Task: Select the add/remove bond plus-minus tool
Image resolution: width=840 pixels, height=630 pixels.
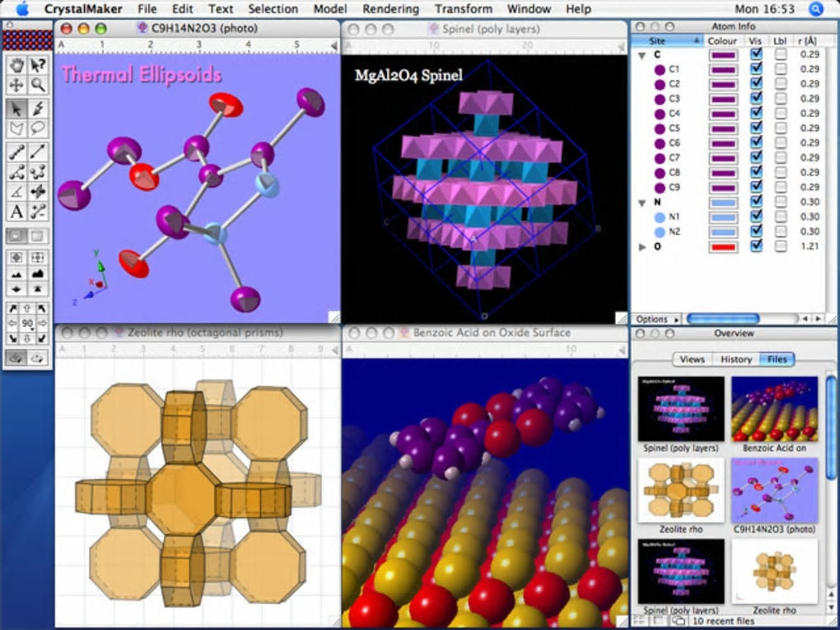Action: 38,212
